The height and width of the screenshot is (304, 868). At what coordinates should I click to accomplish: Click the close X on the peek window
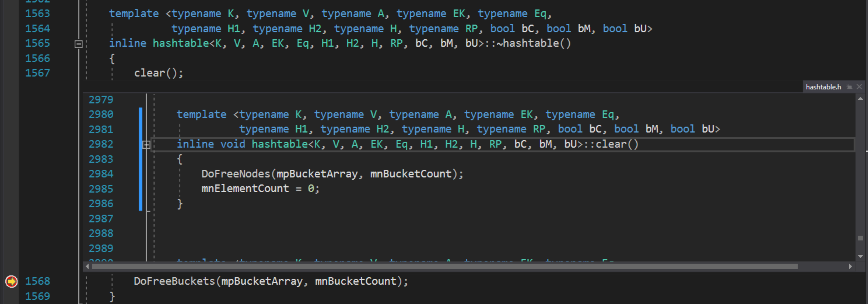pyautogui.click(x=860, y=87)
